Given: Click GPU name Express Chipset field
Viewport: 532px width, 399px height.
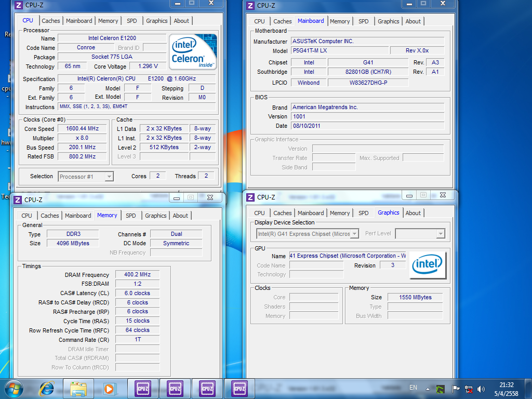Looking at the screenshot, I should click(348, 256).
